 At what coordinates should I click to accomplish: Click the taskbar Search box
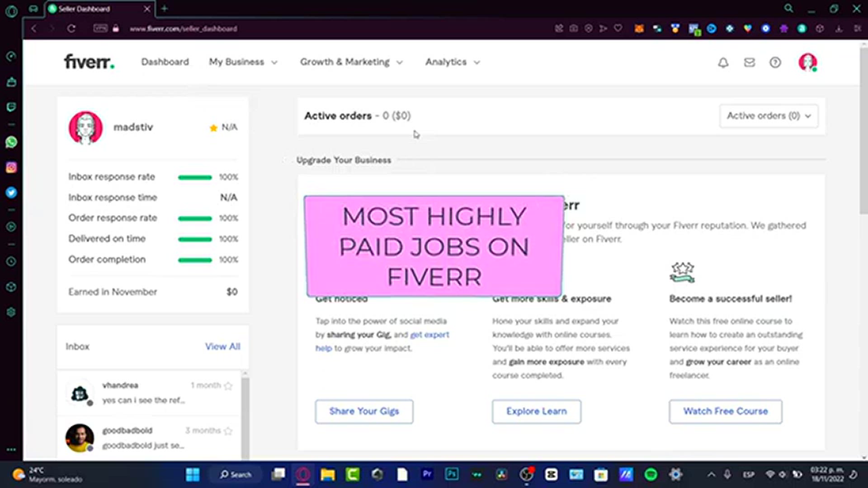(x=236, y=474)
